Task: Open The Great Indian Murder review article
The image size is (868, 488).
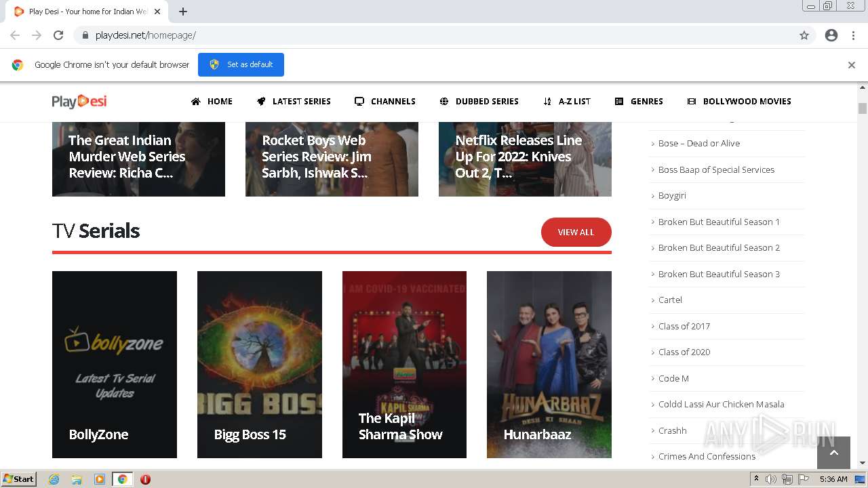Action: (138, 159)
